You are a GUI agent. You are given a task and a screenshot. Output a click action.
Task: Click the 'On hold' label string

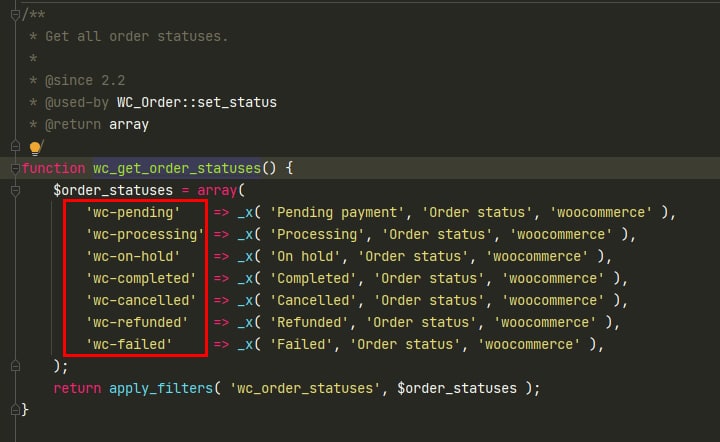(305, 256)
